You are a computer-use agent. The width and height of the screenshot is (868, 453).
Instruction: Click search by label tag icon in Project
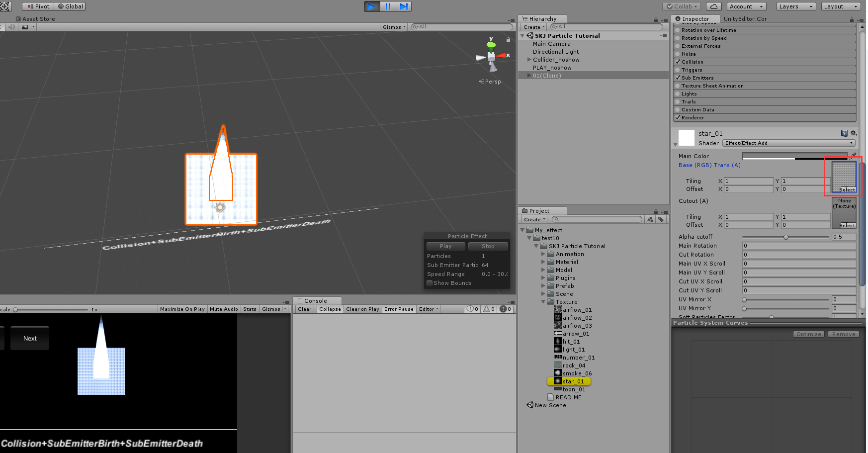pos(661,219)
